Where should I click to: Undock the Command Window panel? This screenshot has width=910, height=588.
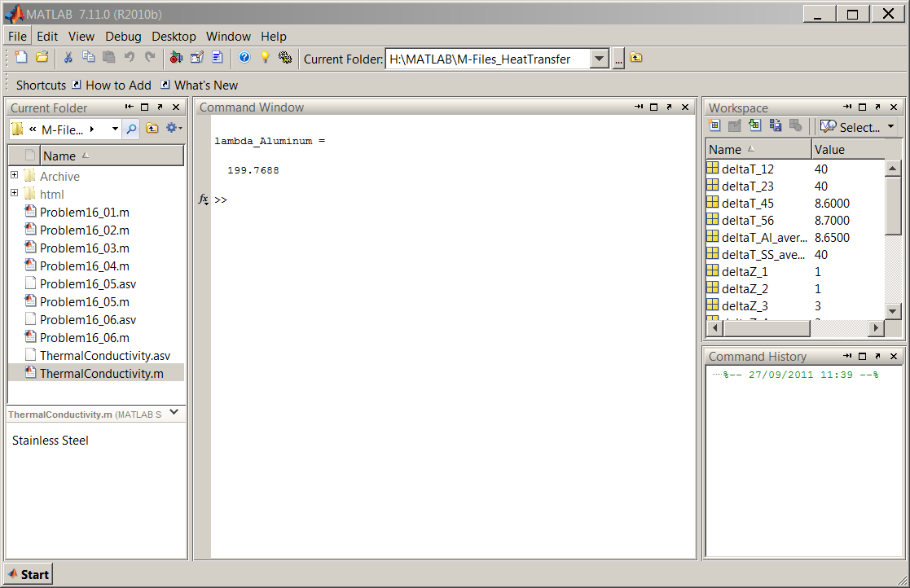pyautogui.click(x=669, y=108)
